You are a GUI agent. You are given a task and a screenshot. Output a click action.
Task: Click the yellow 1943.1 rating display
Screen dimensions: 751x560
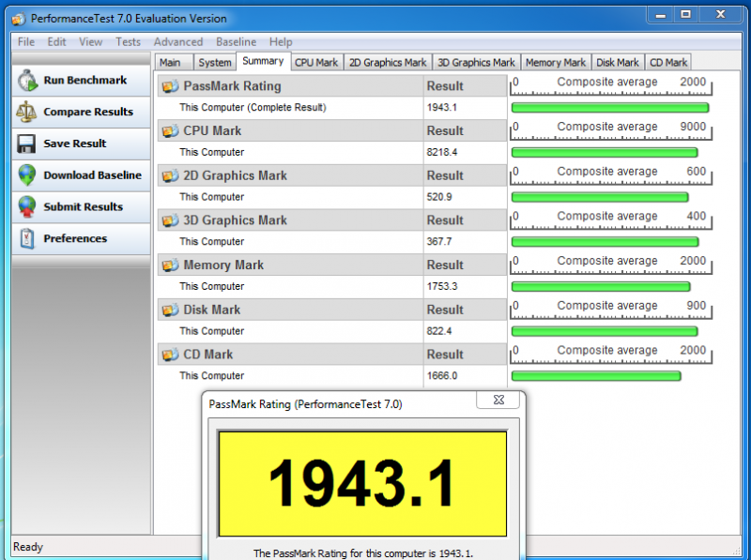pyautogui.click(x=362, y=484)
